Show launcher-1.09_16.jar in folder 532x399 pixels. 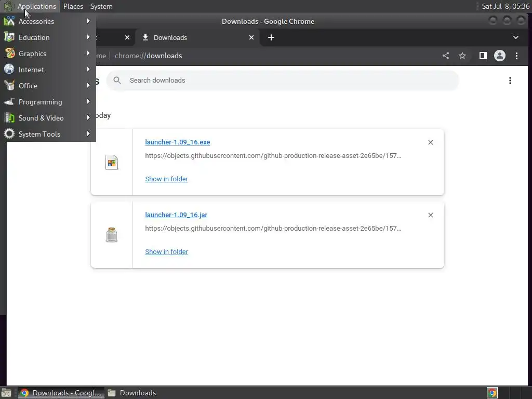point(167,252)
